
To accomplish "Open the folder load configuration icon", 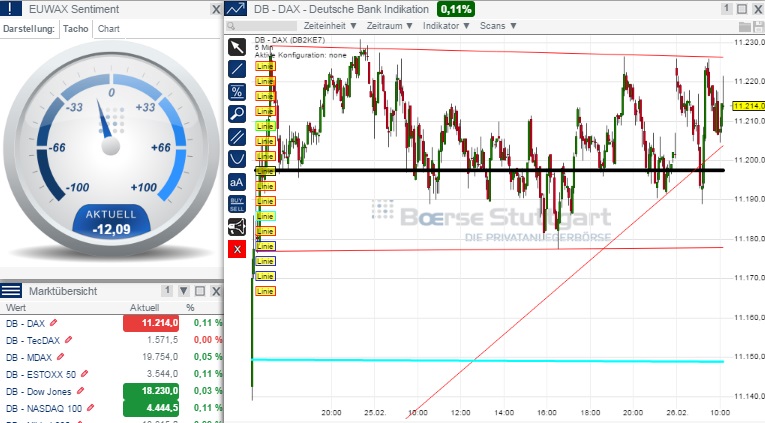I will [745, 26].
